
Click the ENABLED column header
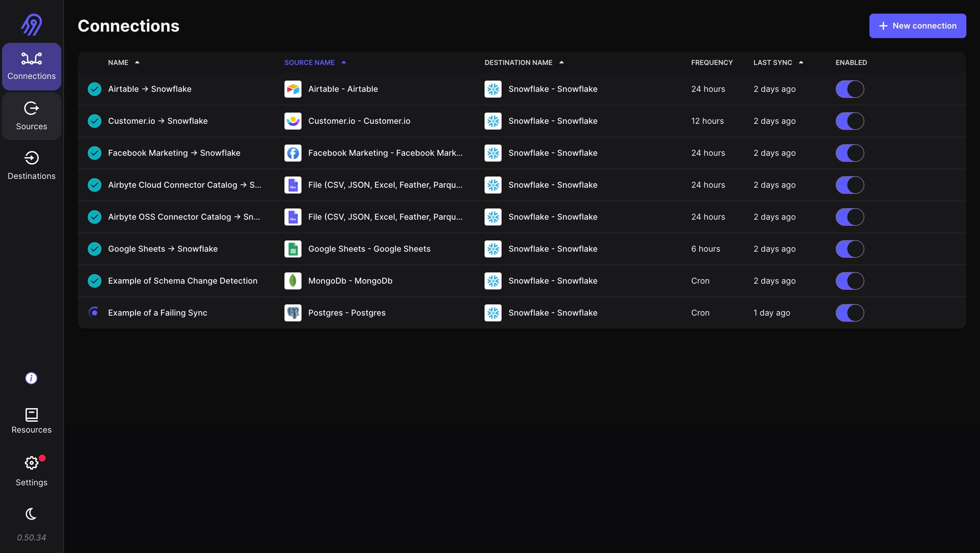tap(851, 62)
